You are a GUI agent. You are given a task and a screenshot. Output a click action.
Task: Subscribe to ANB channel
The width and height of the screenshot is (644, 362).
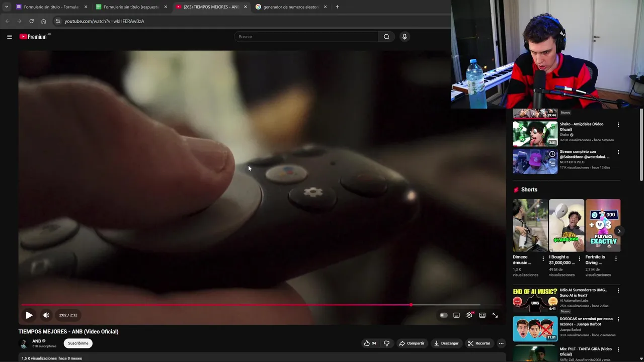(78, 343)
